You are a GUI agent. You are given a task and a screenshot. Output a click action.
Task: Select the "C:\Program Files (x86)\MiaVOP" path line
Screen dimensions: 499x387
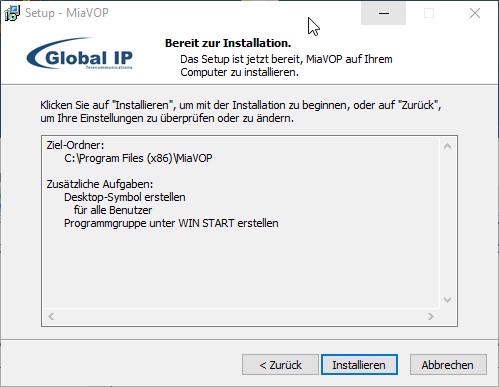click(x=138, y=158)
